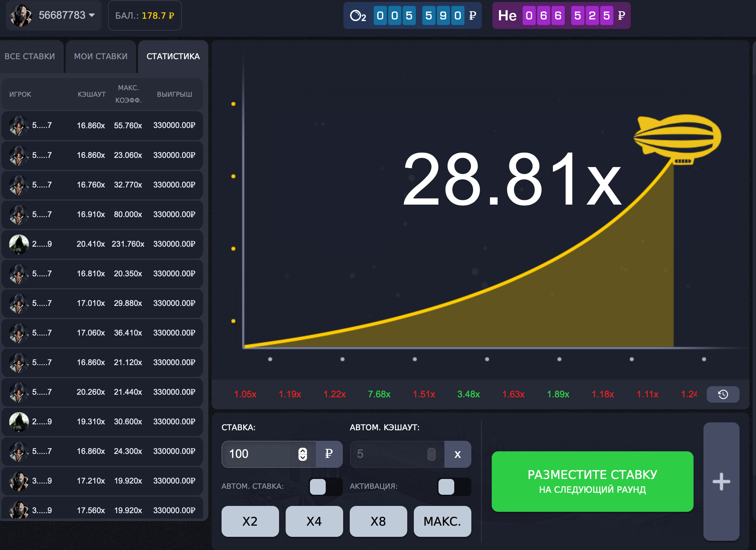Click the X2 bet multiplier button
Screen dimensions: 756x550
click(250, 521)
